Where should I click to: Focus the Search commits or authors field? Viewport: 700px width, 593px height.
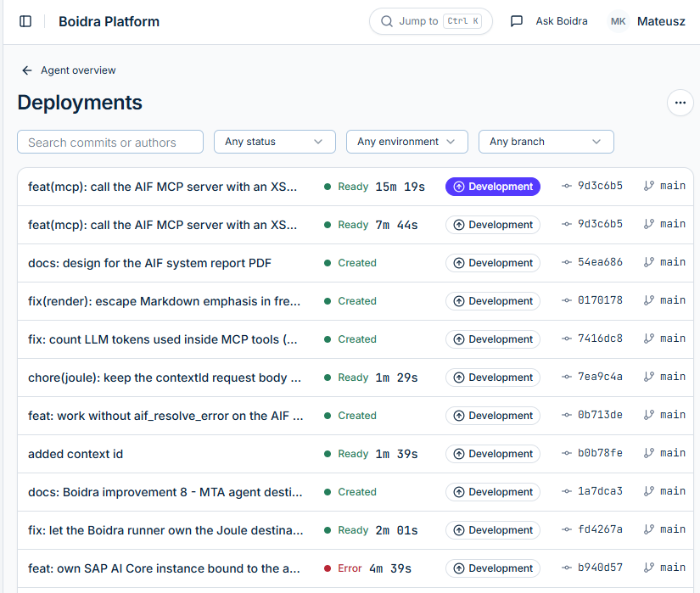coord(110,142)
